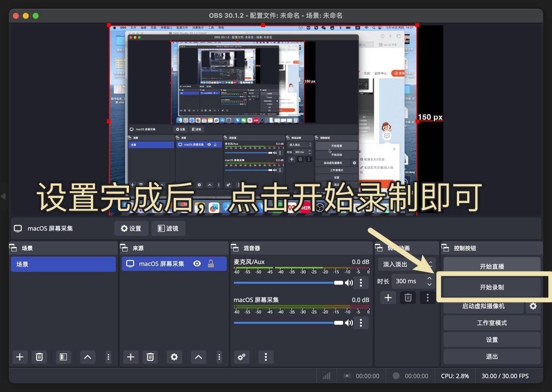Enable 工作室模式 studio mode
Viewport: 552px width, 392px height.
click(x=492, y=323)
